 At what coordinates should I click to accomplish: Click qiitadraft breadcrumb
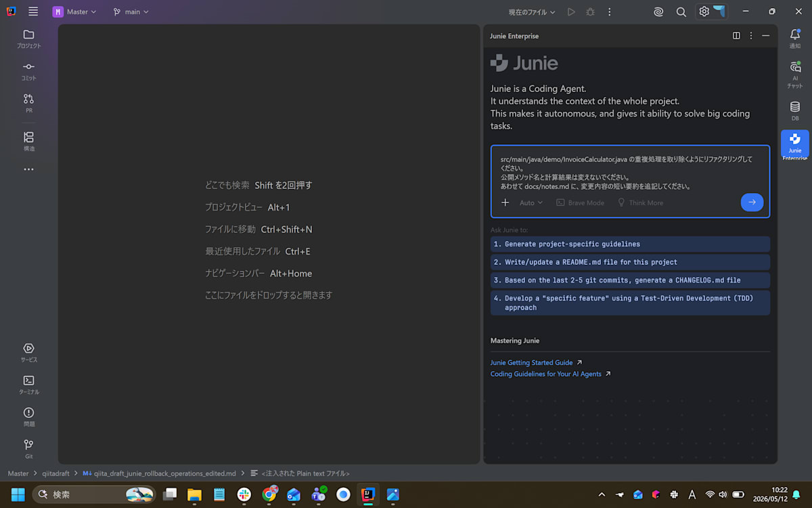click(x=55, y=473)
